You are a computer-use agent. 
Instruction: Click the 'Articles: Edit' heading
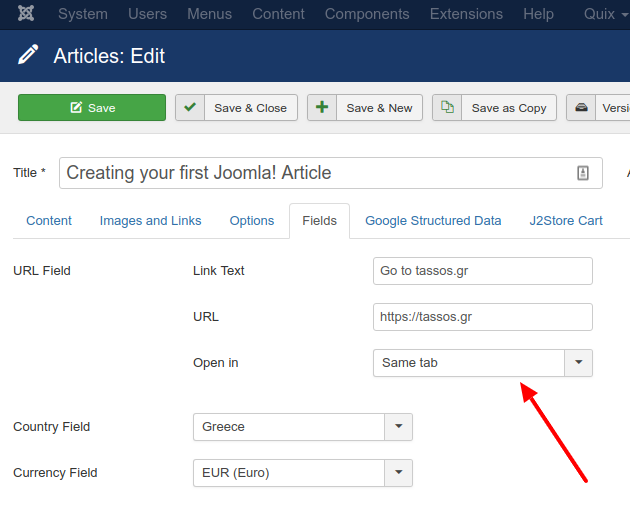pos(109,56)
